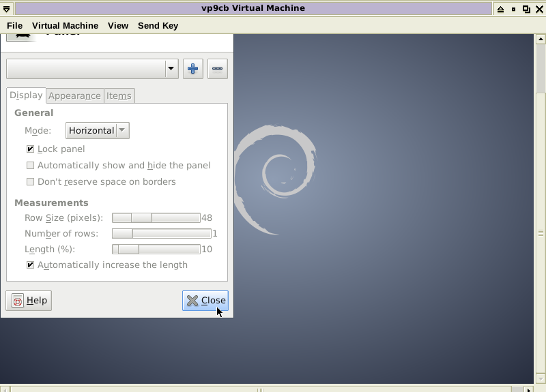Click the horizontal scrollbar right arrow
Image resolution: width=546 pixels, height=392 pixels.
point(529,389)
